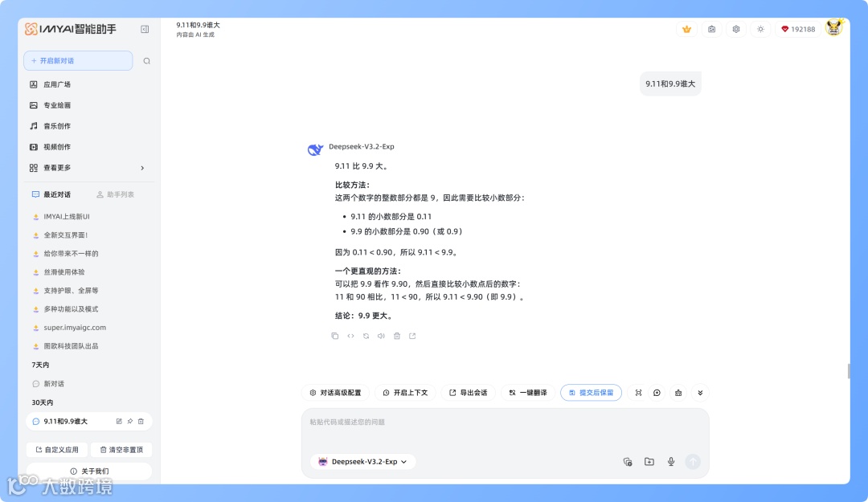Toggle 提交后保留 option

[592, 393]
